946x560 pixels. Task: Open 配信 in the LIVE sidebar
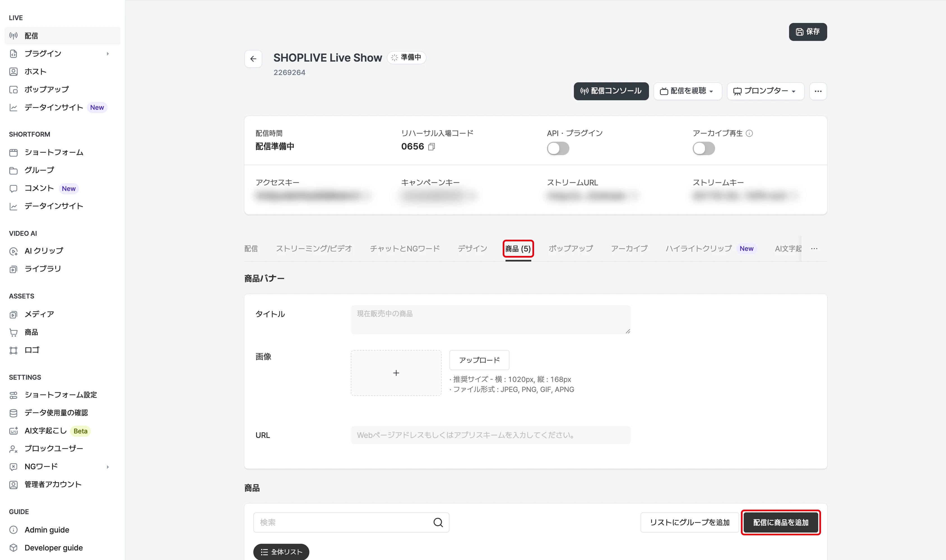point(62,36)
